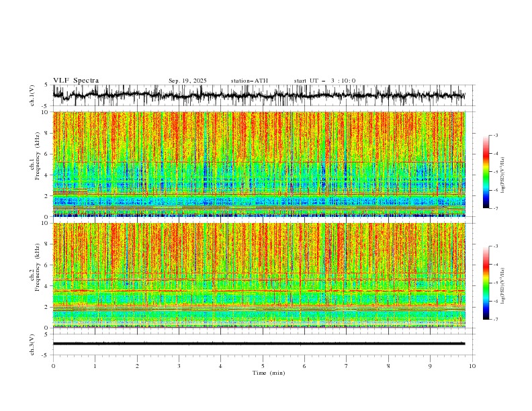Viewport: 532px width, 411px height.
Task: Click the ch.1 voltage waveform trace
Action: point(259,95)
